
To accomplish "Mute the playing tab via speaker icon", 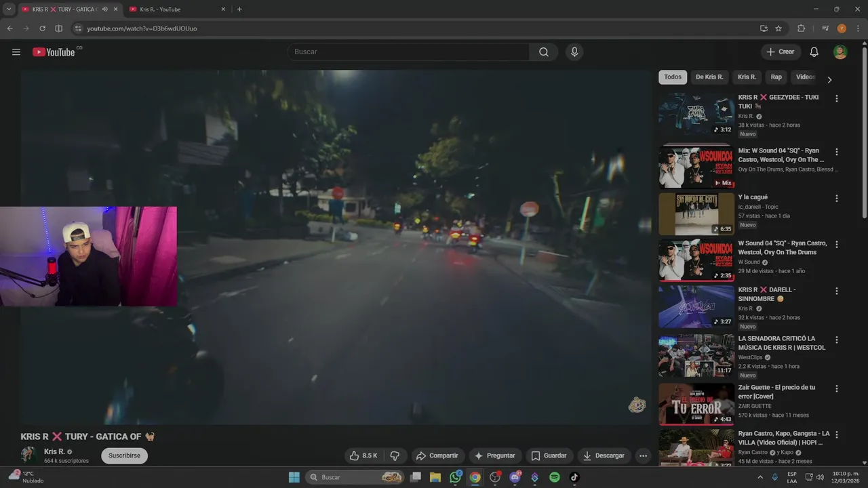I will pyautogui.click(x=104, y=9).
